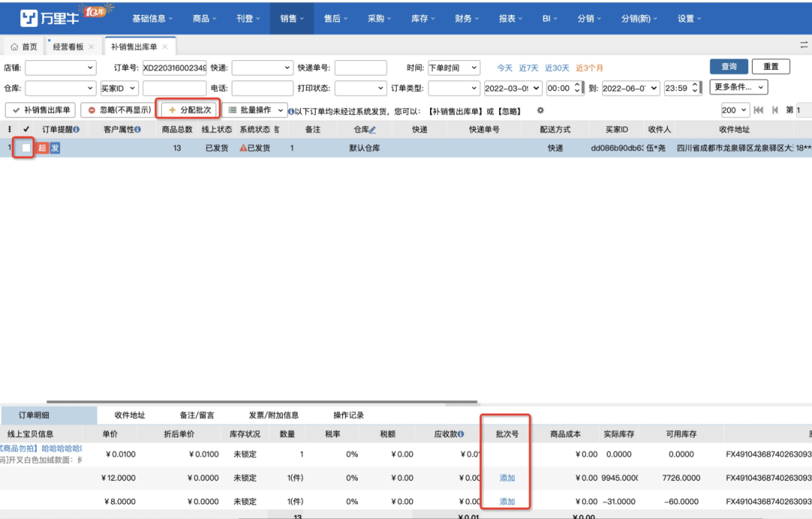This screenshot has width=812, height=519.
Task: Open the BI menu
Action: coord(550,19)
